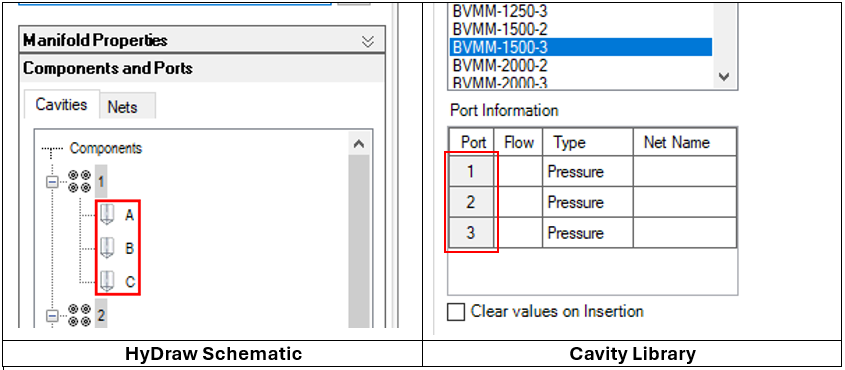845x370 pixels.
Task: Select the Components root tree node
Action: [106, 148]
